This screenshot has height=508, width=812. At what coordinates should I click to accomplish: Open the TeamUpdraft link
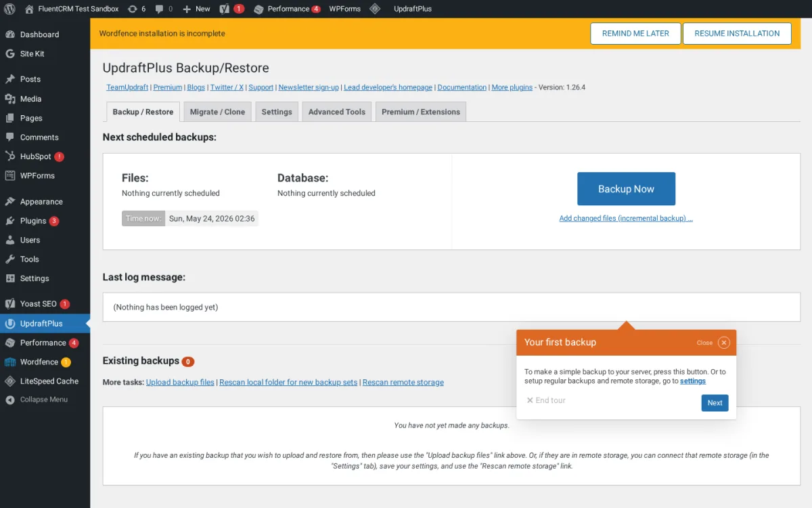pyautogui.click(x=127, y=87)
